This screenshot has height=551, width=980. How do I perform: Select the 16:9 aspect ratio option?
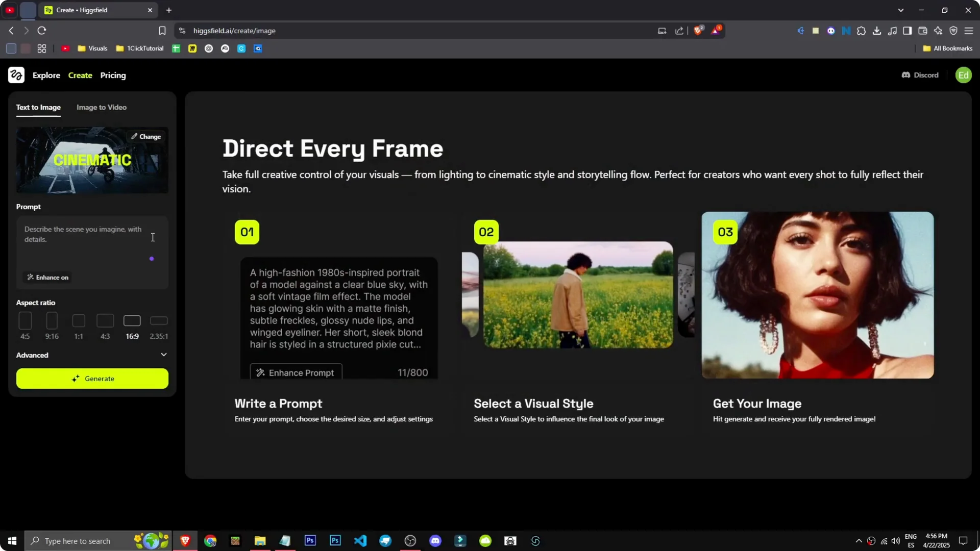[132, 321]
